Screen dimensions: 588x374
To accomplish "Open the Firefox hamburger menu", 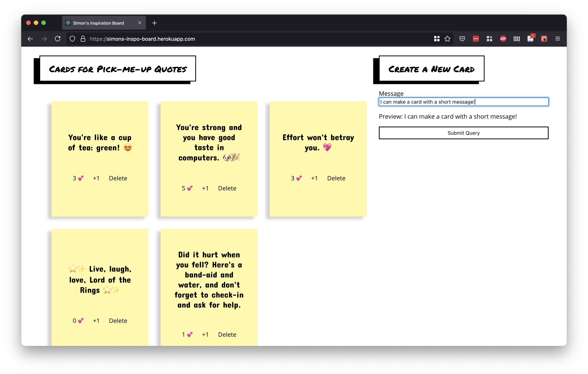I will pyautogui.click(x=558, y=39).
